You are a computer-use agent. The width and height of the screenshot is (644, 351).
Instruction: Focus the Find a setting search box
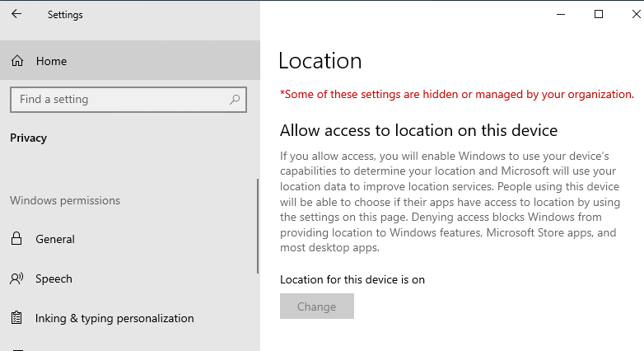[x=128, y=100]
